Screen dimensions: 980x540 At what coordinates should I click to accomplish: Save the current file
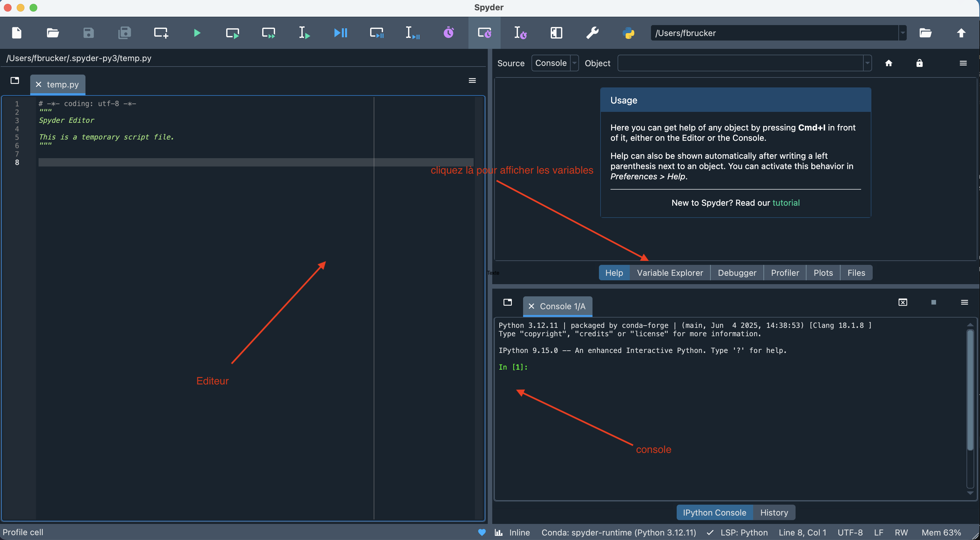[x=88, y=33]
